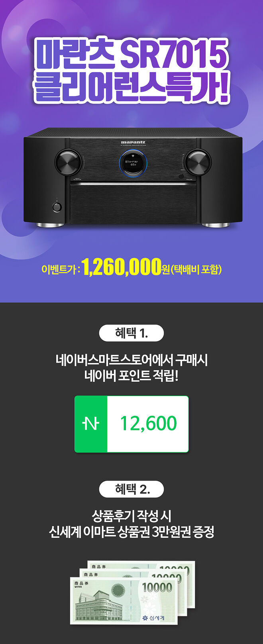
Task: Click the 혜택 1. pill label
Action: tap(131, 333)
